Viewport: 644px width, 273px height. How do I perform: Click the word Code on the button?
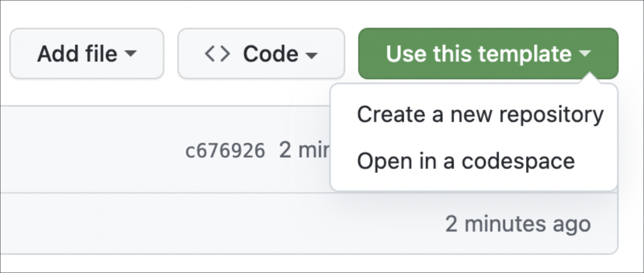pyautogui.click(x=271, y=54)
